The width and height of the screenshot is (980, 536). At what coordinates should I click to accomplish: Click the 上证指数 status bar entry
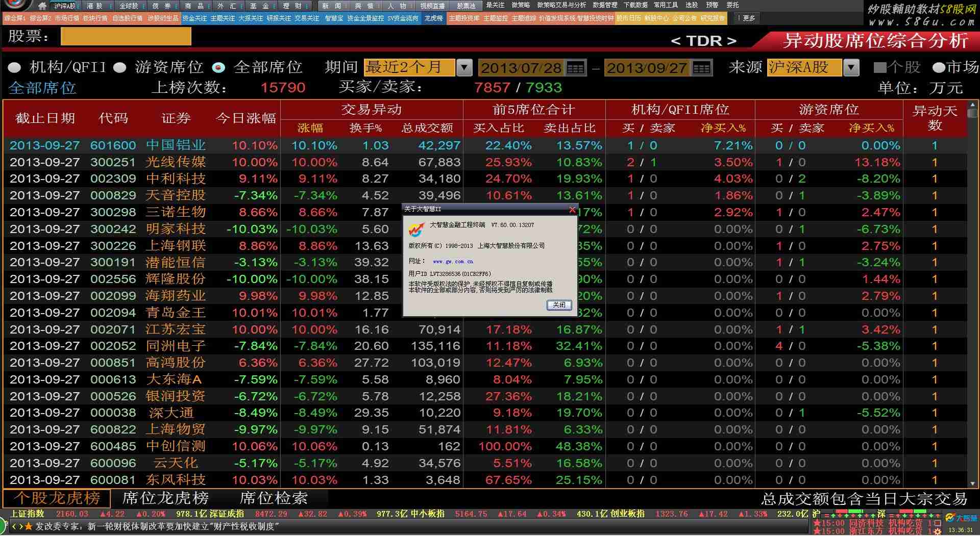pyautogui.click(x=28, y=514)
